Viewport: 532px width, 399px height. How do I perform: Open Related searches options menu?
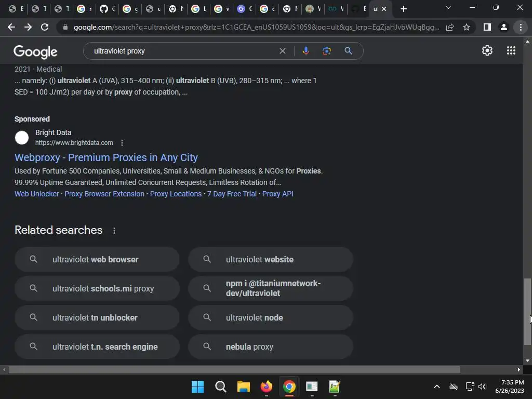click(114, 231)
